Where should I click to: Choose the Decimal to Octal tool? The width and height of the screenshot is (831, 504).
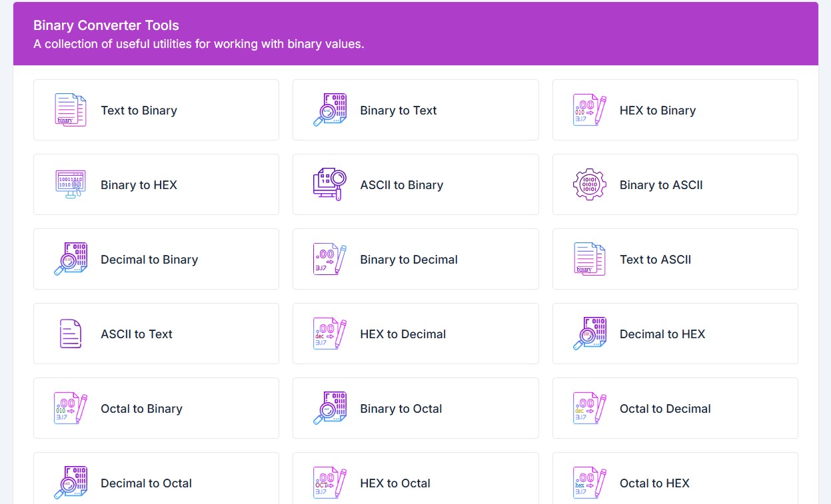[x=146, y=483]
